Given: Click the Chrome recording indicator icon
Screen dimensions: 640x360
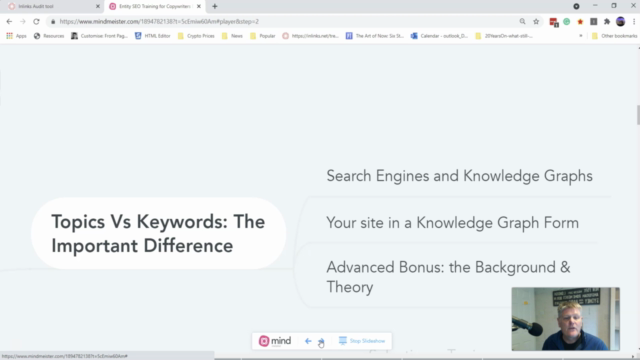Looking at the screenshot, I should point(576,6).
